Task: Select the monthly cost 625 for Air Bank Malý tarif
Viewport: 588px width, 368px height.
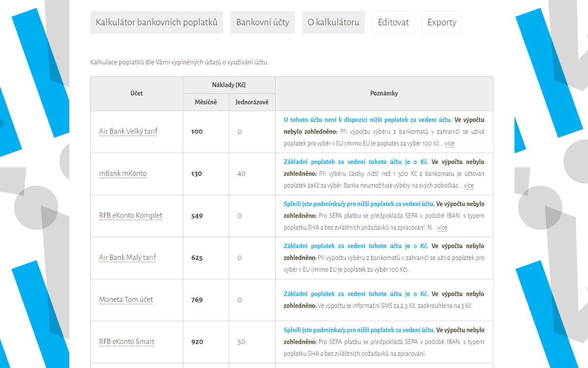Action: click(197, 258)
